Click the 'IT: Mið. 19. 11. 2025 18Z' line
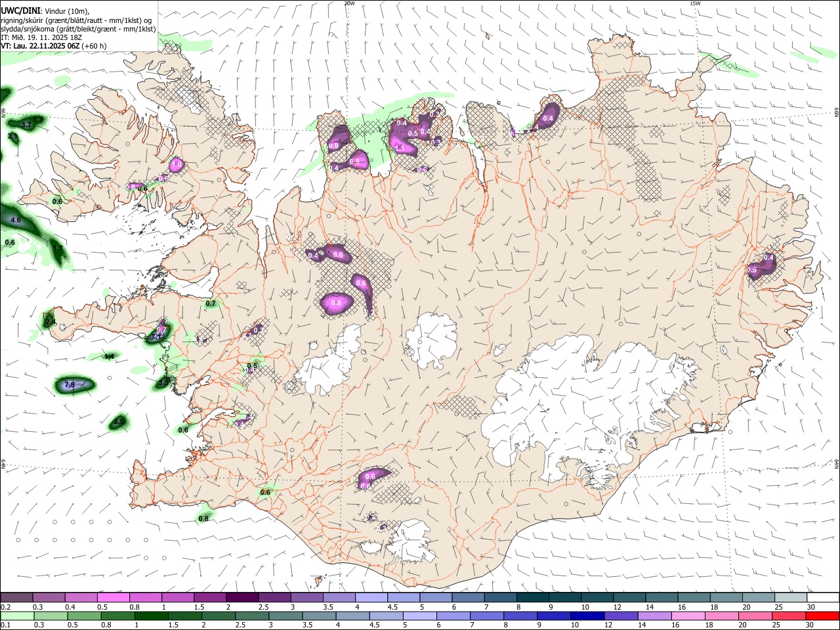The width and height of the screenshot is (840, 630). coord(41,37)
